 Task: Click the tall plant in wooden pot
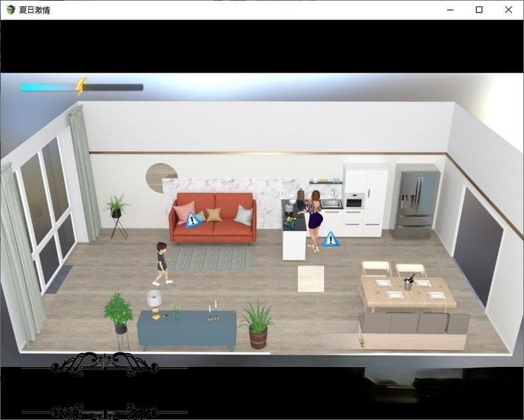click(x=257, y=324)
